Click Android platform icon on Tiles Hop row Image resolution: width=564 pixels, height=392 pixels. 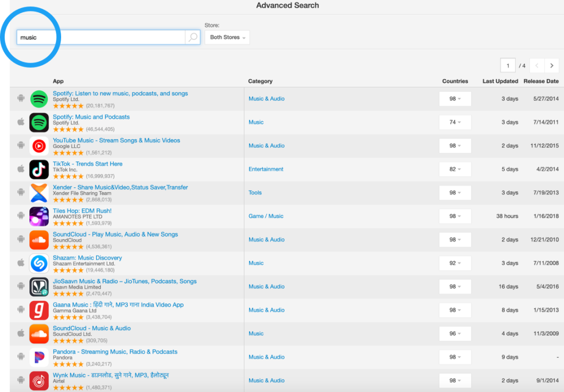pyautogui.click(x=21, y=216)
